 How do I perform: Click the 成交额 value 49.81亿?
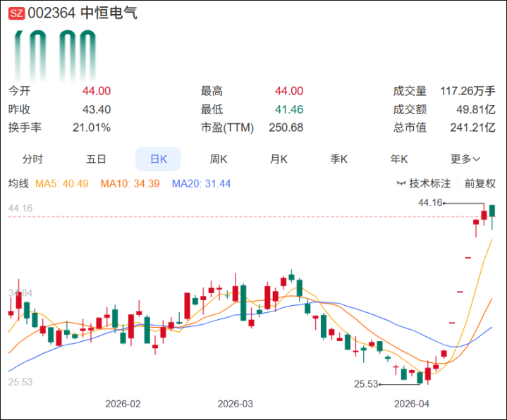[476, 109]
